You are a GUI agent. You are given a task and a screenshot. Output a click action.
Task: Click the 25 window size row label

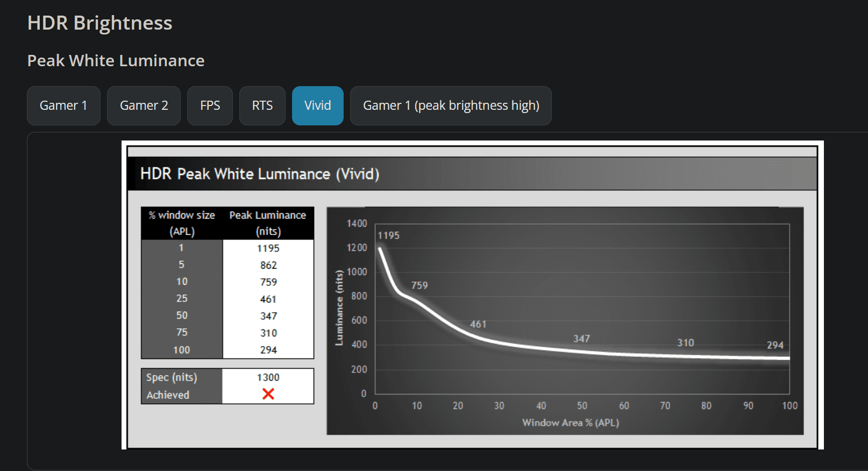click(x=182, y=298)
